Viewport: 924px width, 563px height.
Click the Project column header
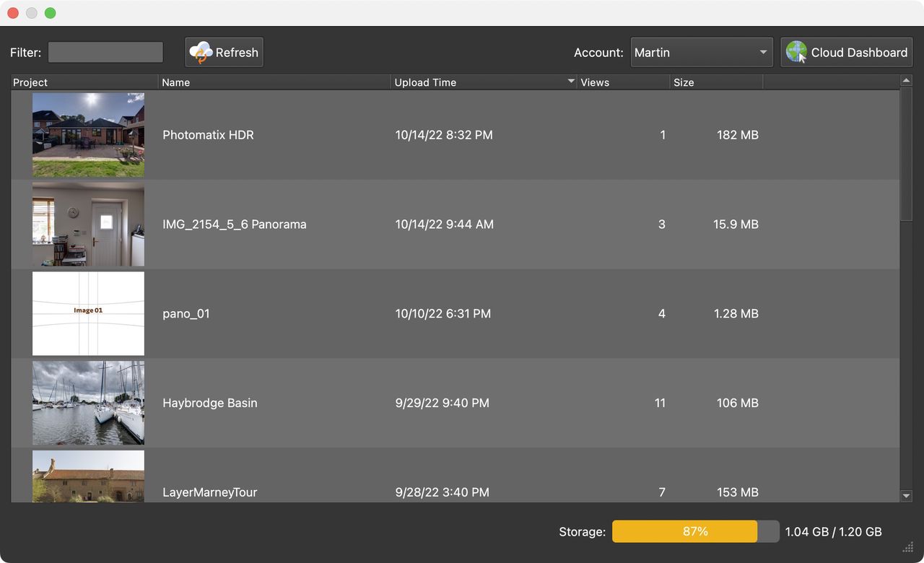click(x=84, y=82)
